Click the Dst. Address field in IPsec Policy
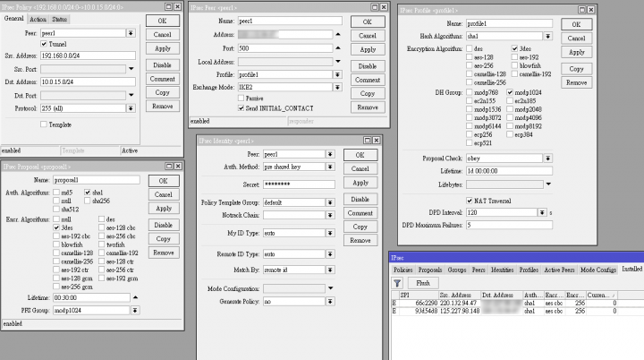Viewport: 644px width, 360px height. coord(88,81)
